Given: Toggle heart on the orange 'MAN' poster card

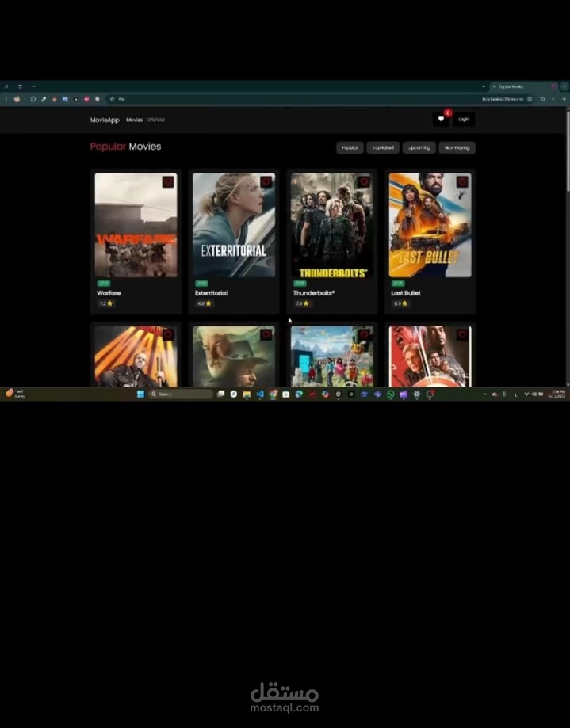Looking at the screenshot, I should click(168, 335).
